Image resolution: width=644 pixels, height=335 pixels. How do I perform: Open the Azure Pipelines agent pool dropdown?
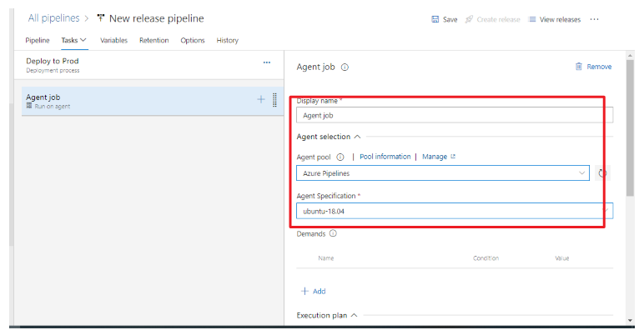tap(443, 173)
